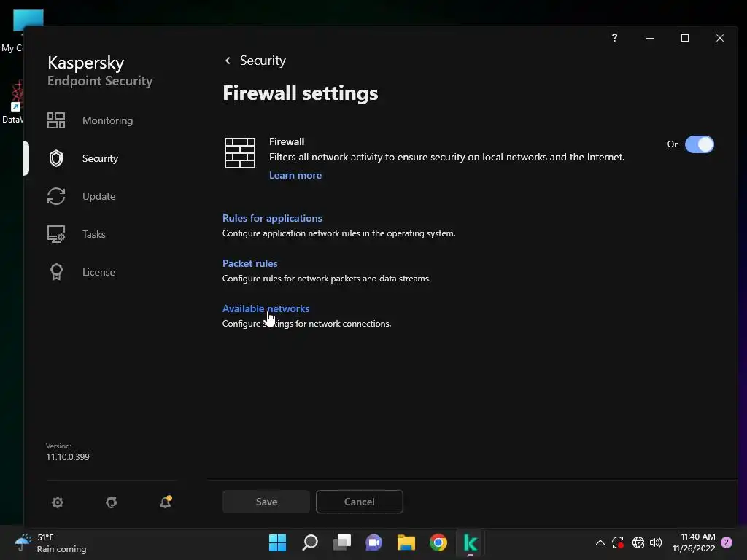
Task: Open the weather widget showing 51°F
Action: [50, 542]
